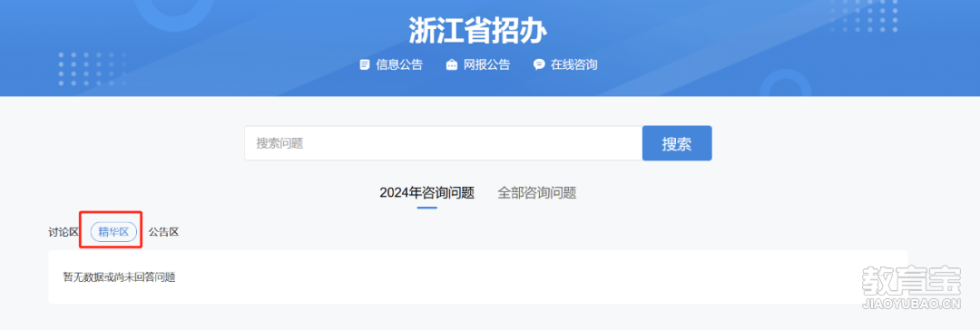Open the 网报公告 link
The height and width of the screenshot is (330, 980).
pos(487,64)
